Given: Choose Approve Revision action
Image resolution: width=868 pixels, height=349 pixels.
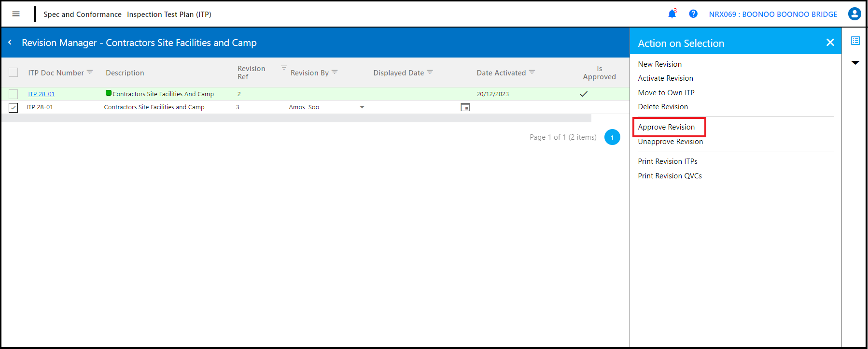Looking at the screenshot, I should click(666, 127).
